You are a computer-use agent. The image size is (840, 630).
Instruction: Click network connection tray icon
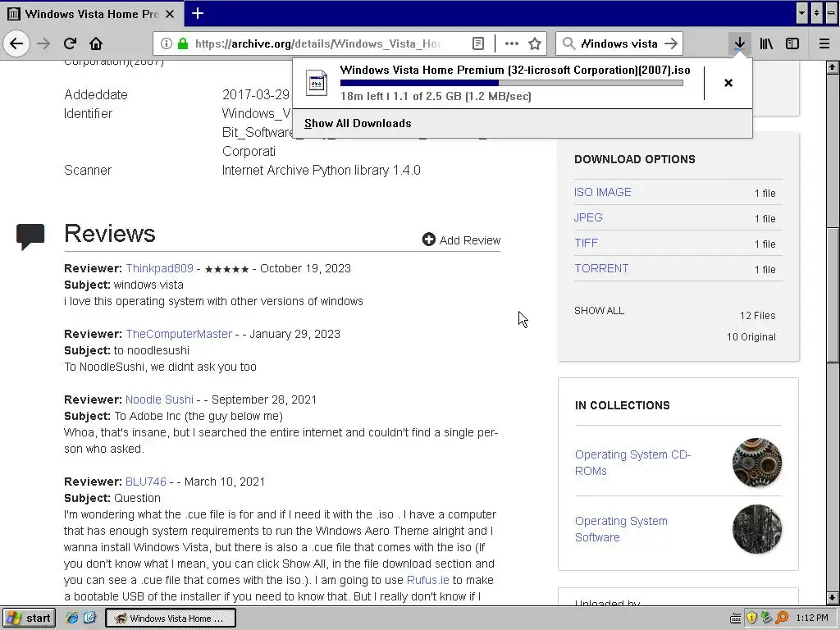(x=767, y=619)
